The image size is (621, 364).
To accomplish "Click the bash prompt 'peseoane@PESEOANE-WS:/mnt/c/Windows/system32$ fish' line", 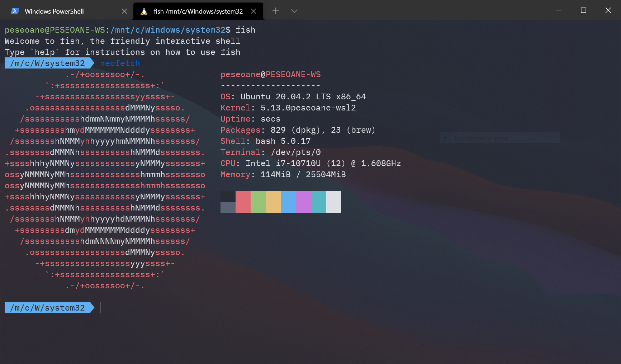I will click(130, 30).
